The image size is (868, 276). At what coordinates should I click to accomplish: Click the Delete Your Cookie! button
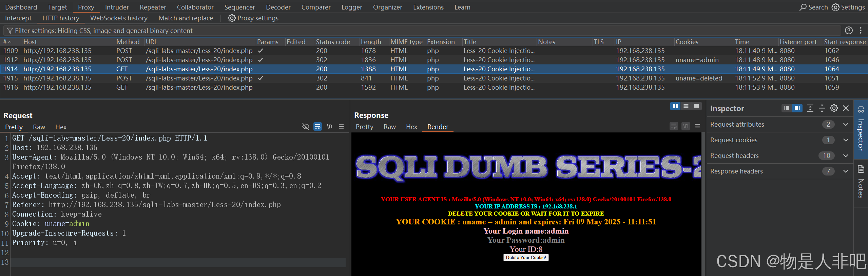[x=526, y=257]
